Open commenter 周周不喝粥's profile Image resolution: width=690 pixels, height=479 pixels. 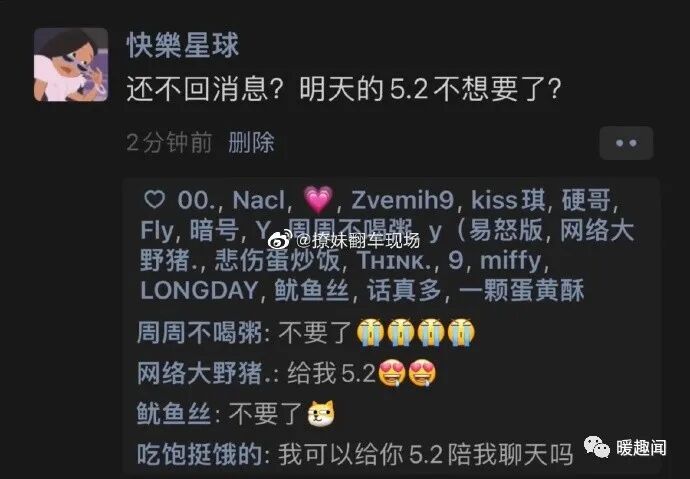(x=200, y=333)
